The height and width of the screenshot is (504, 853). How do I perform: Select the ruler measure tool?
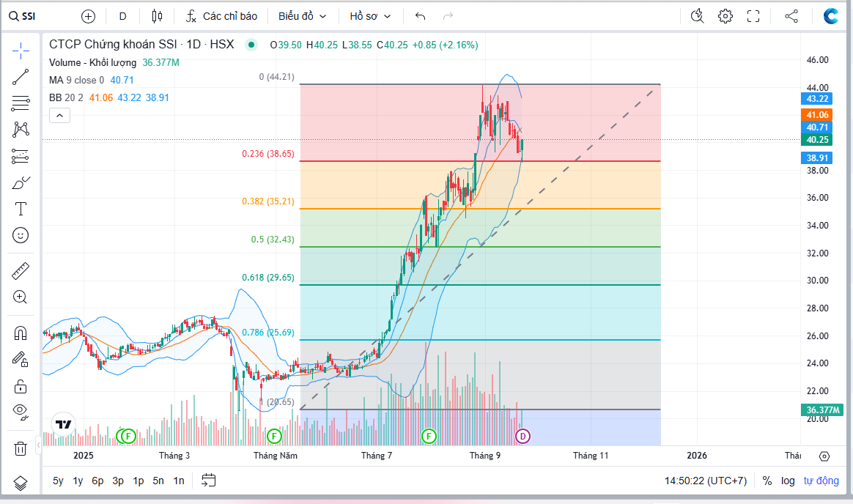(21, 272)
